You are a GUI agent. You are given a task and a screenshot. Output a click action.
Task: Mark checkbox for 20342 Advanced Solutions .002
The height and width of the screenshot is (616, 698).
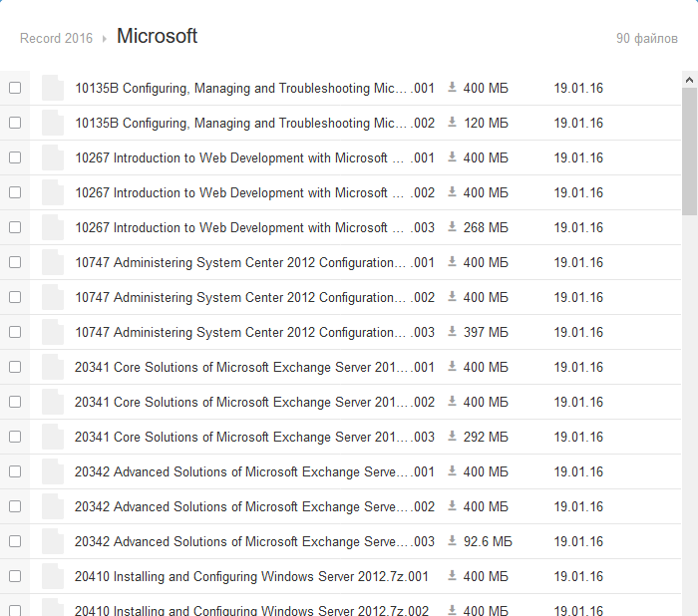[x=15, y=506]
